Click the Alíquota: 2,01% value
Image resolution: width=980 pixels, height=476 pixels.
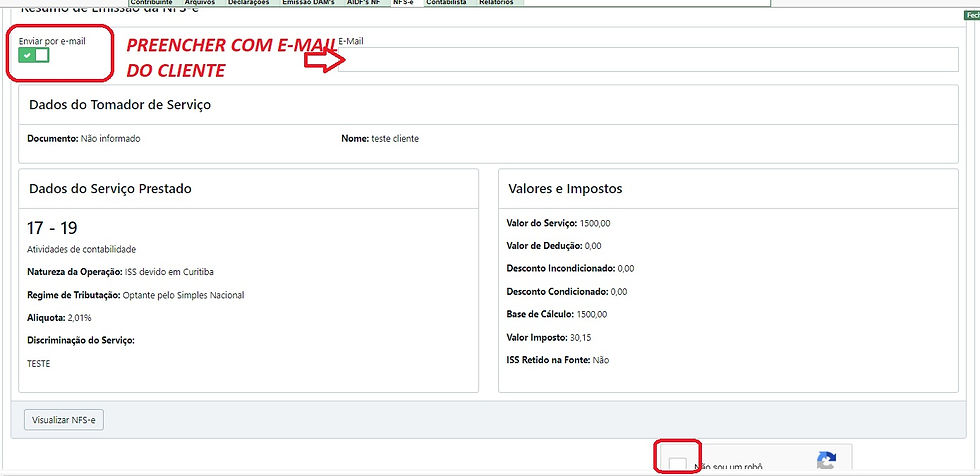coord(59,317)
